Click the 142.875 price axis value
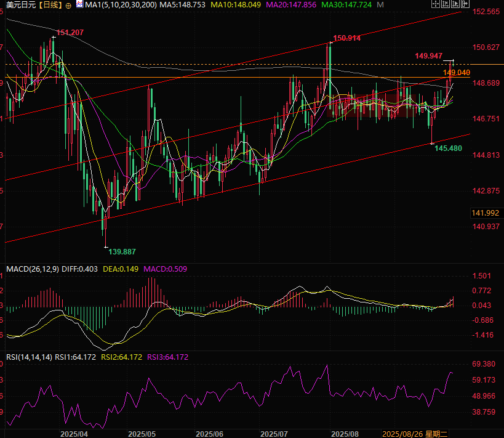 (486, 191)
